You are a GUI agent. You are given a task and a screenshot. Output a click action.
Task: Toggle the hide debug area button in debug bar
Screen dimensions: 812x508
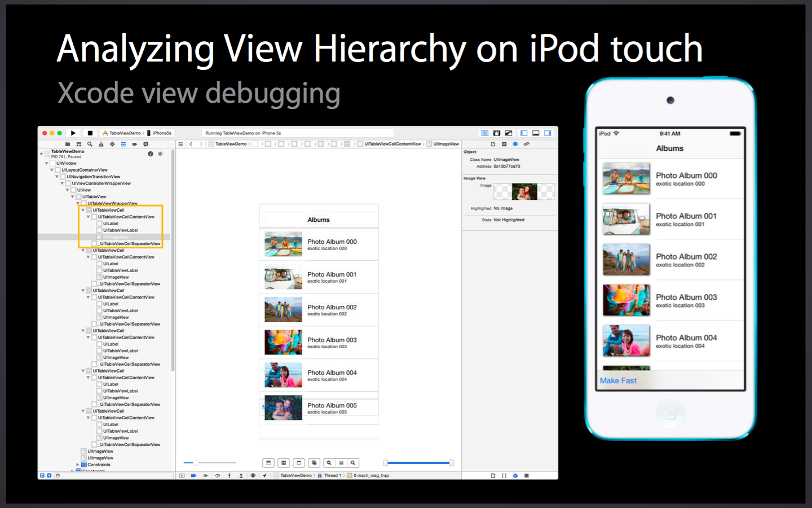182,475
